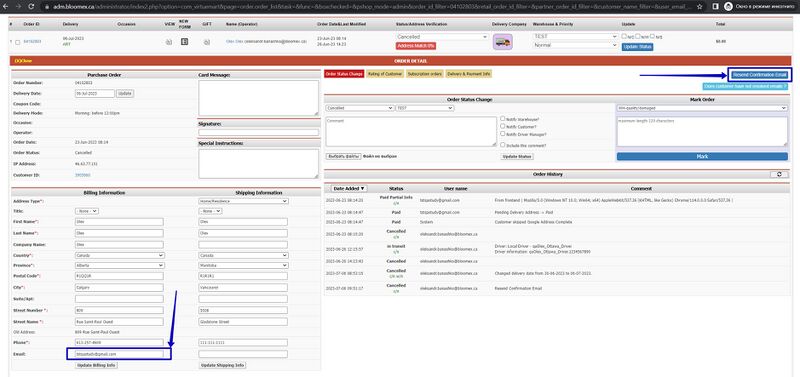Open the Cancelled dropdown under Order Status Change

click(360, 108)
